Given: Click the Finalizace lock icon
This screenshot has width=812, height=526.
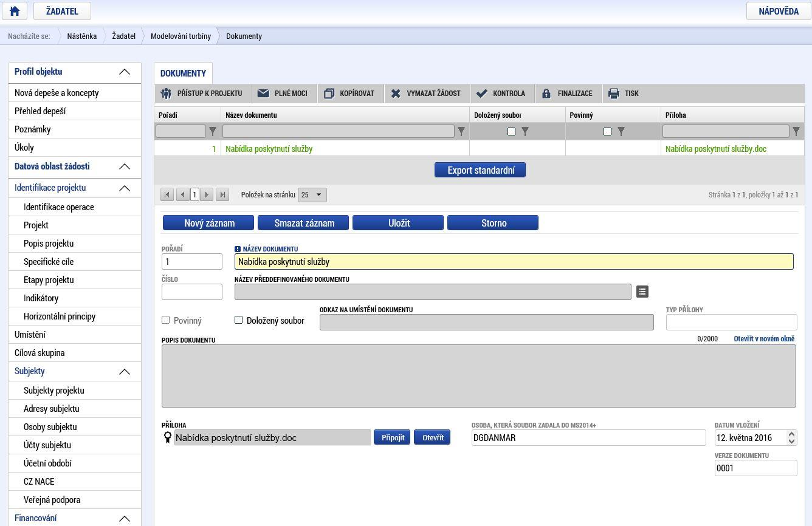Looking at the screenshot, I should [546, 94].
